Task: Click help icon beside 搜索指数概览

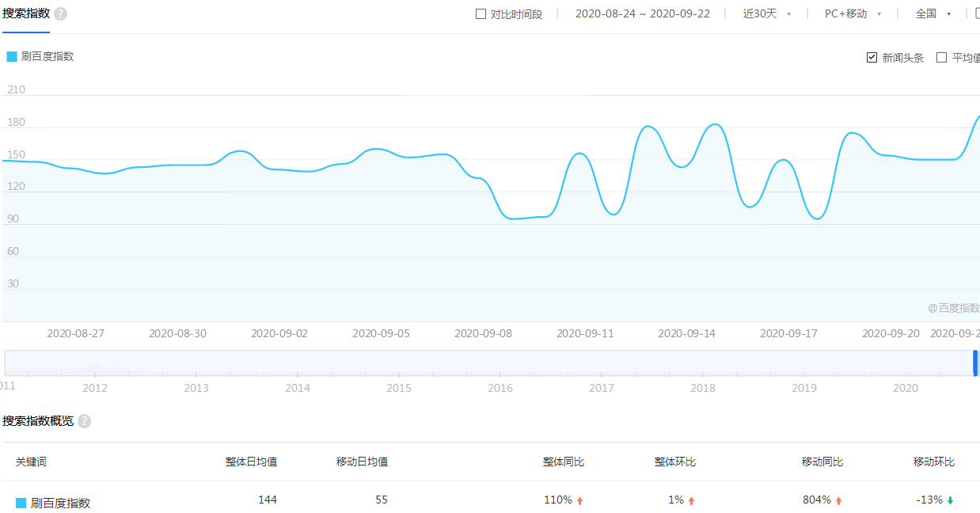Action: click(x=84, y=421)
